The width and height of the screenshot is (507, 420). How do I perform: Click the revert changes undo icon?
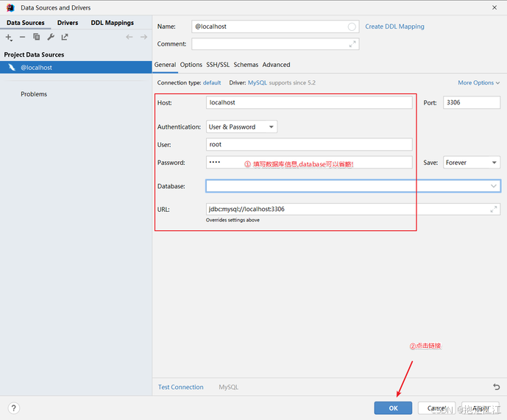[x=496, y=387]
